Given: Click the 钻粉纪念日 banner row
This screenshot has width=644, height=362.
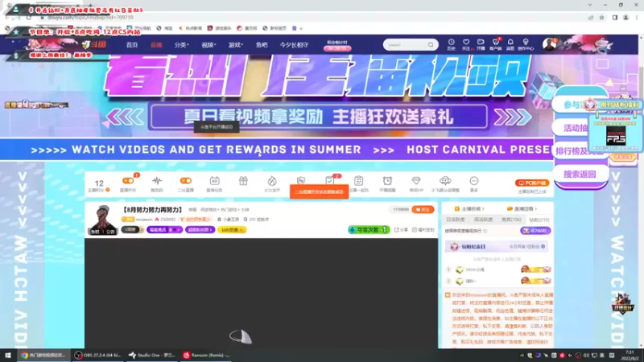Looking at the screenshot, I should (x=498, y=246).
